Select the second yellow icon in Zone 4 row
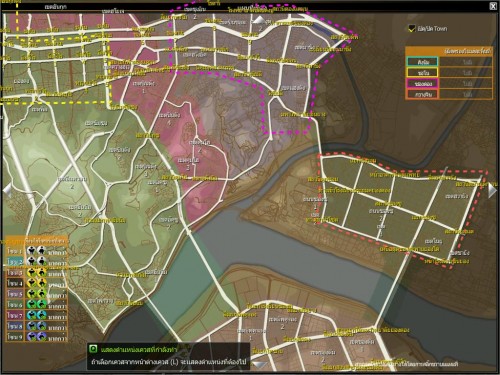This screenshot has width=500, height=375. click(x=42, y=283)
